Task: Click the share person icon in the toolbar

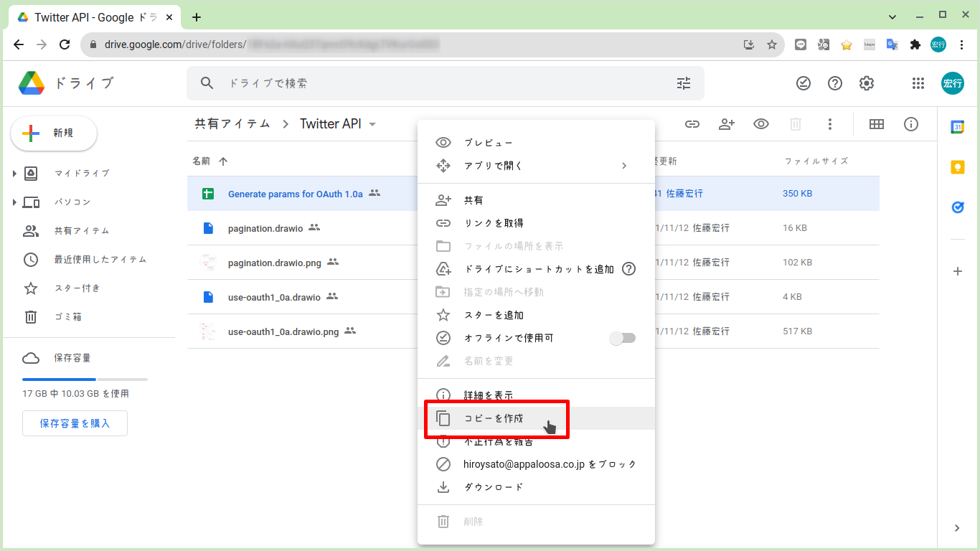Action: pos(726,124)
